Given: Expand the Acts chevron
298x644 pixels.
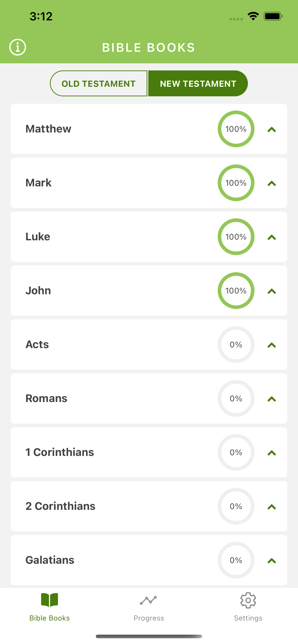Looking at the screenshot, I should pos(272,345).
